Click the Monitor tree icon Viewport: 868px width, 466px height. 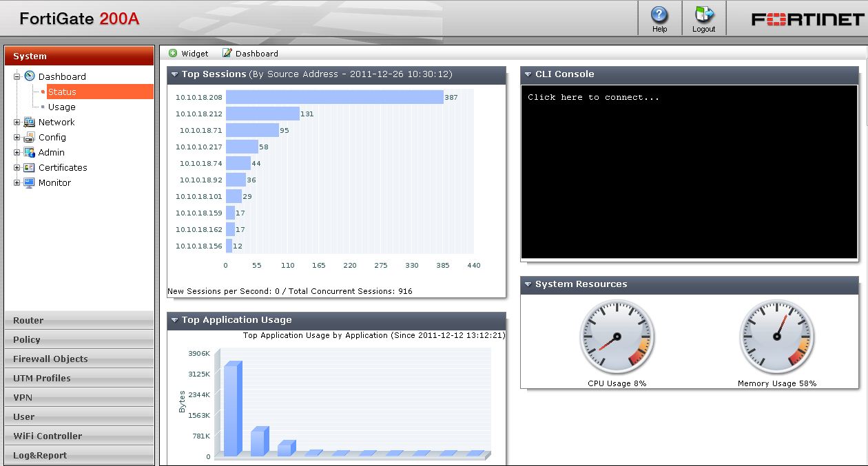(29, 182)
